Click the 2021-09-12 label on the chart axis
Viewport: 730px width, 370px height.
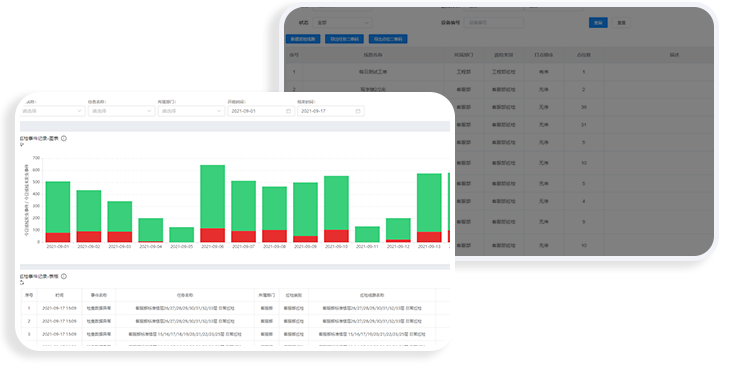click(x=398, y=247)
